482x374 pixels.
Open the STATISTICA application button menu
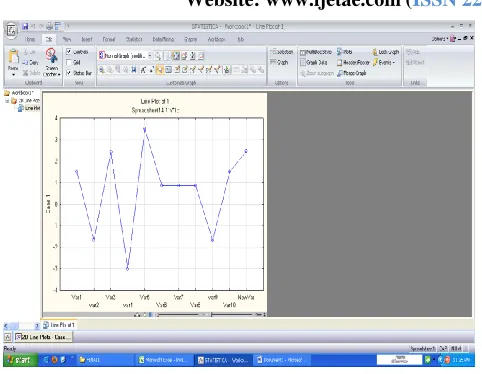click(x=11, y=30)
